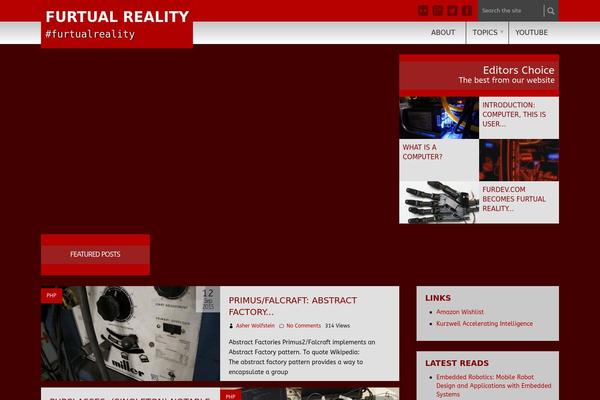
Task: Click the PHP tag on the second post image
Action: tap(230, 395)
